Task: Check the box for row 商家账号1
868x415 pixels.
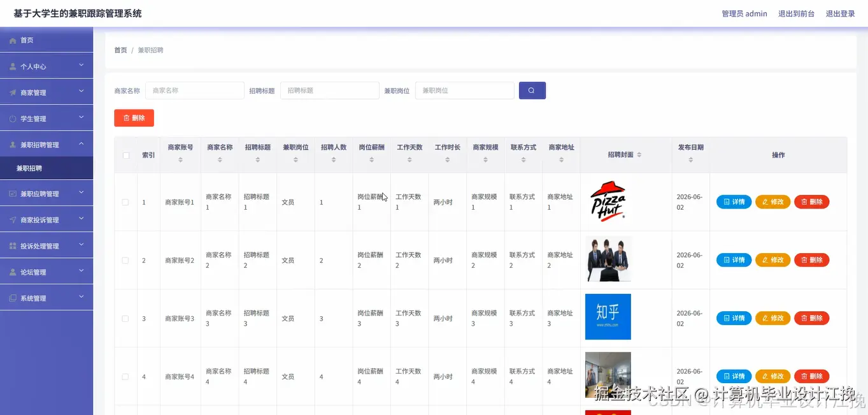Action: [125, 202]
